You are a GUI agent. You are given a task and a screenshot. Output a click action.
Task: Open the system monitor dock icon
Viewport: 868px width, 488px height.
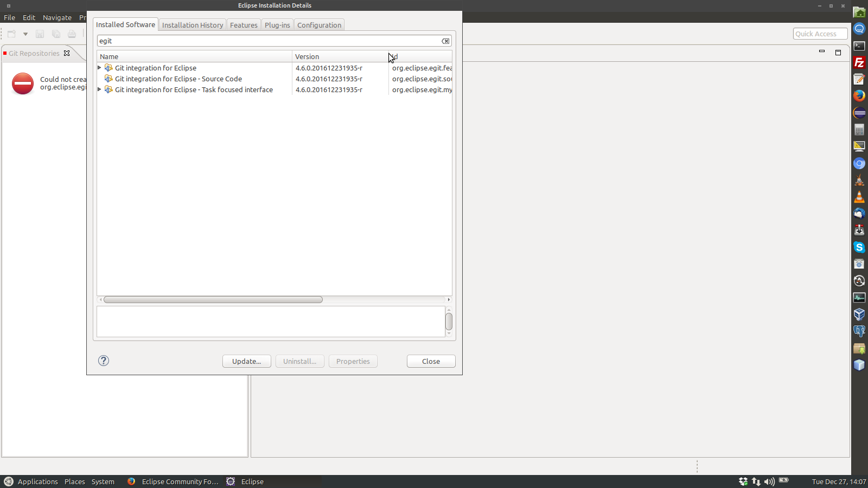coord(859,298)
